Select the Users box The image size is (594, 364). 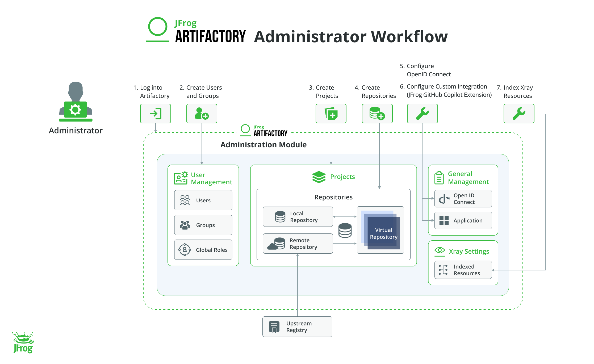point(203,200)
